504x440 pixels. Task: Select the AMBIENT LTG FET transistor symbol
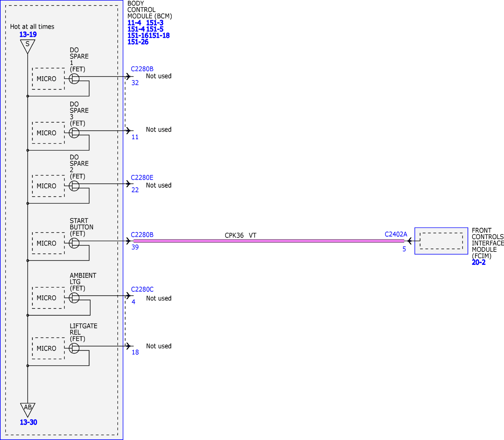(74, 298)
